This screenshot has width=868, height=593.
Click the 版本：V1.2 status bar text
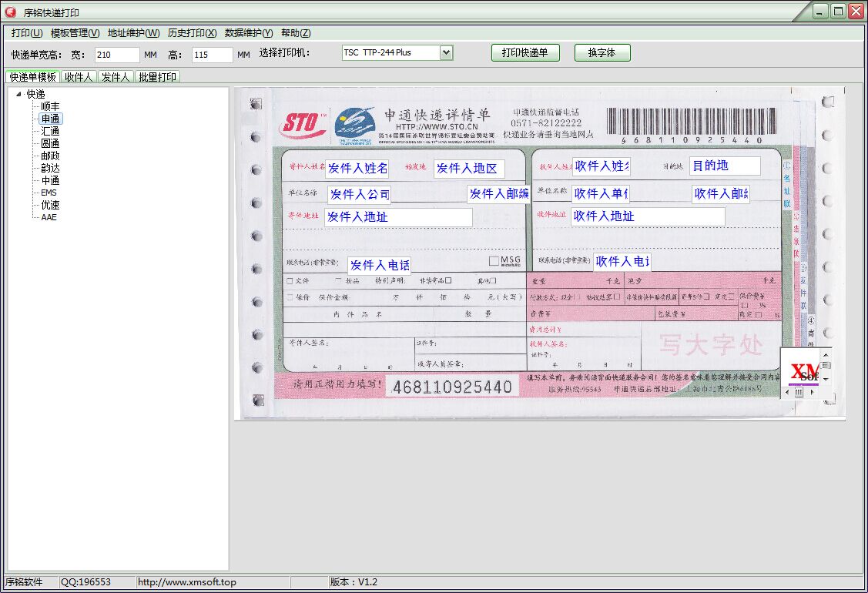(x=354, y=582)
